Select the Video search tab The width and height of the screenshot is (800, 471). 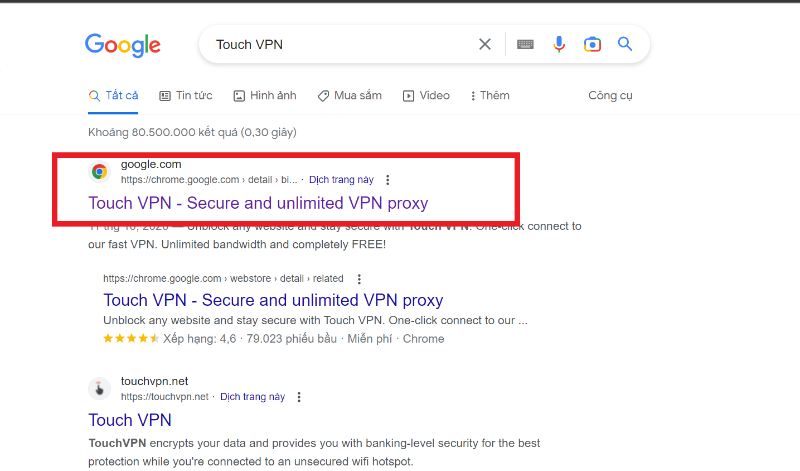[x=426, y=96]
